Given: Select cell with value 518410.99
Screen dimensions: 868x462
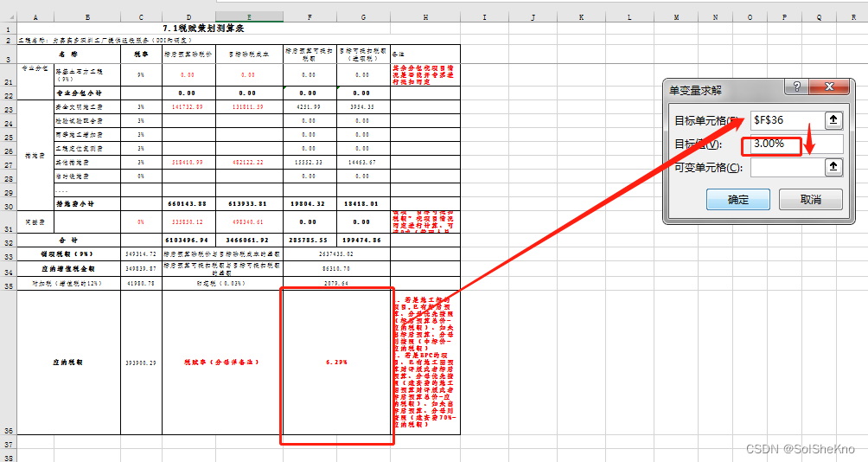Looking at the screenshot, I should pos(188,163).
